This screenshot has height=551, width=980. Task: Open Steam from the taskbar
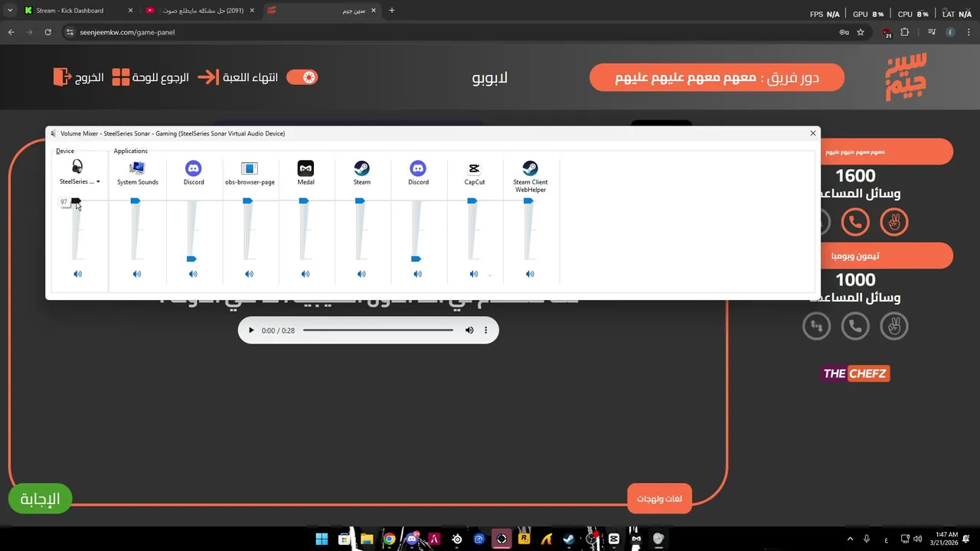[x=568, y=539]
